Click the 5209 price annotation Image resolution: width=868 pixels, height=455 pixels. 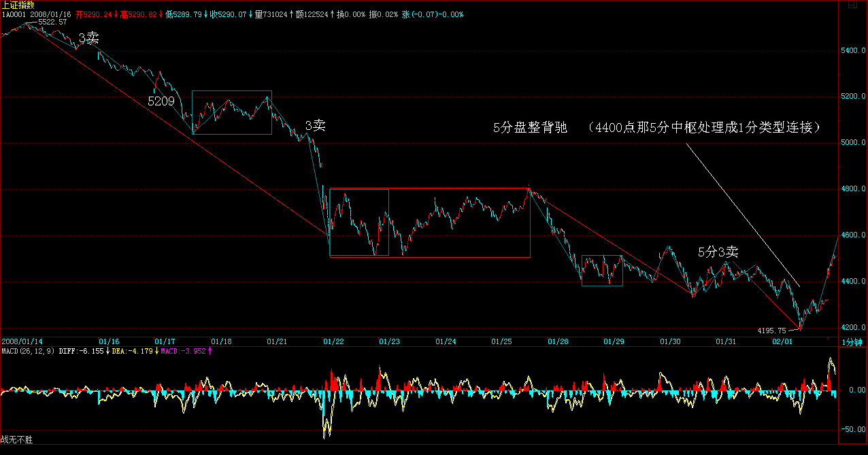coord(161,101)
